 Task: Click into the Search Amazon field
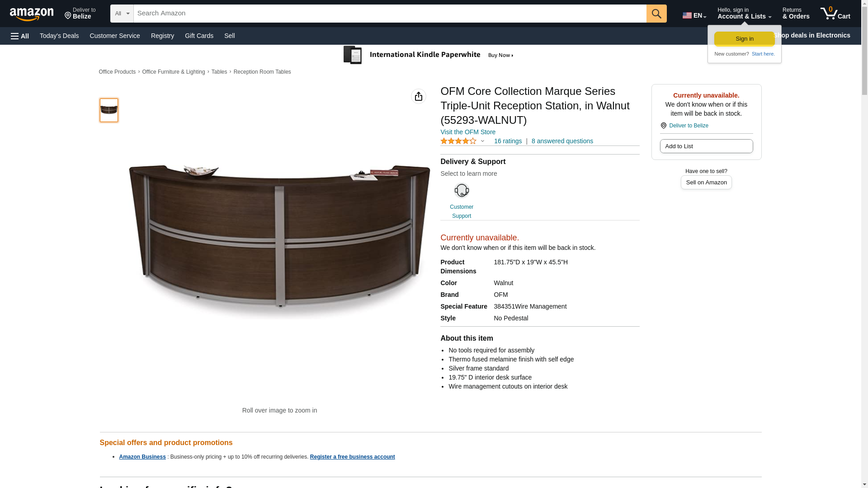point(389,14)
